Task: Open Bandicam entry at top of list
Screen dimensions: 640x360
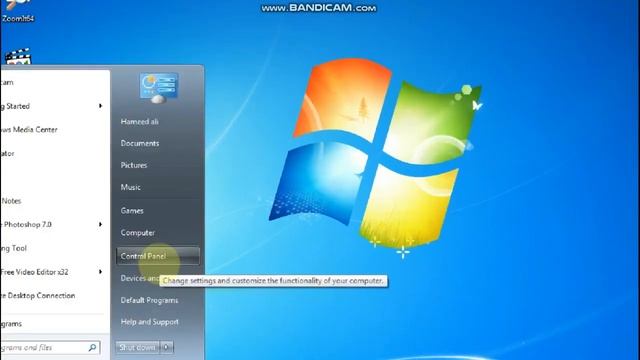Action: click(7, 82)
